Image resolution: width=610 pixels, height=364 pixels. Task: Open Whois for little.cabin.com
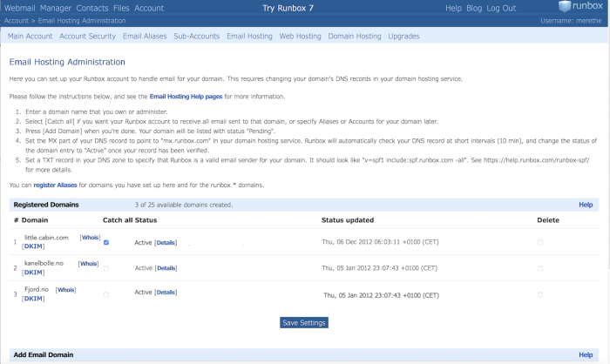point(91,238)
